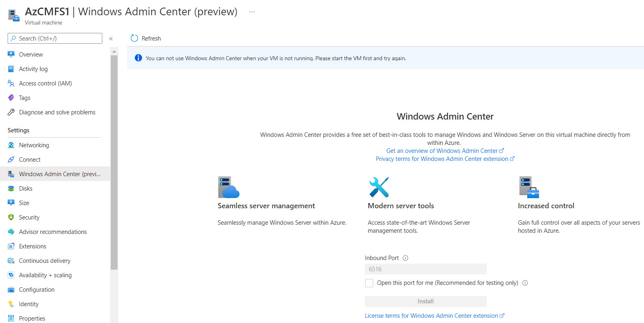Click the Activity log icon
The width and height of the screenshot is (644, 323).
click(x=11, y=69)
